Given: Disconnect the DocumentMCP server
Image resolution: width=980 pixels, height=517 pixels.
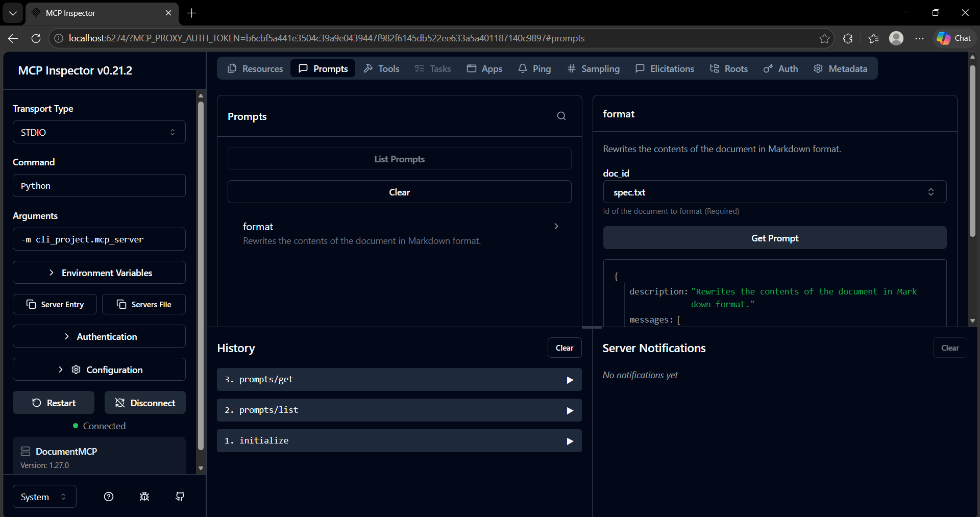Looking at the screenshot, I should 145,402.
